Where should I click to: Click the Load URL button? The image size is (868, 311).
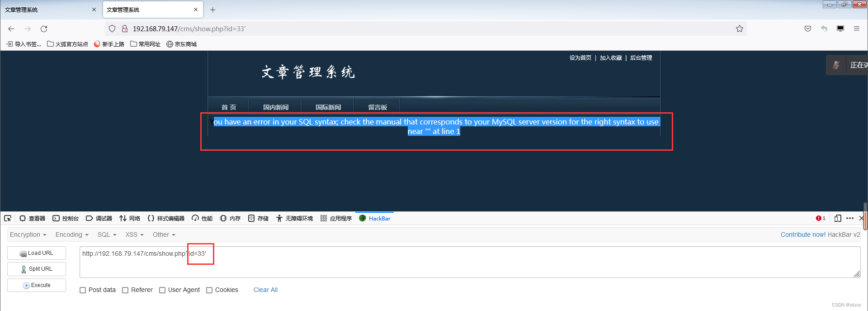pos(37,253)
